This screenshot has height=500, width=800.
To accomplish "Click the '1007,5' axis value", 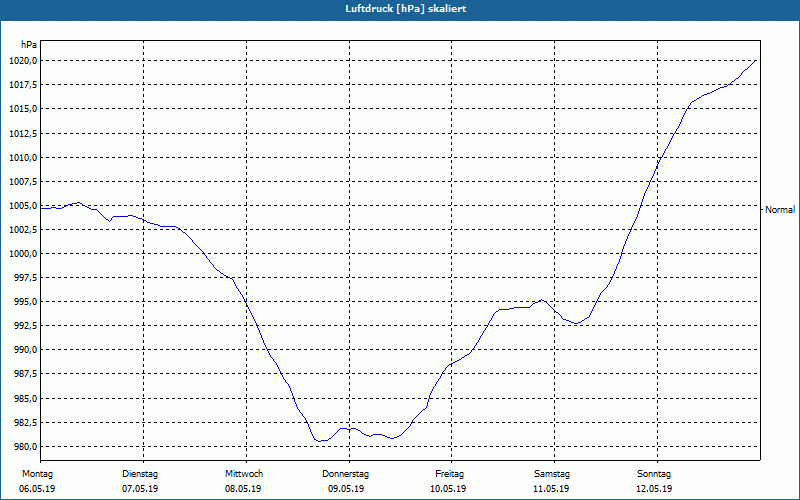I will tap(23, 181).
